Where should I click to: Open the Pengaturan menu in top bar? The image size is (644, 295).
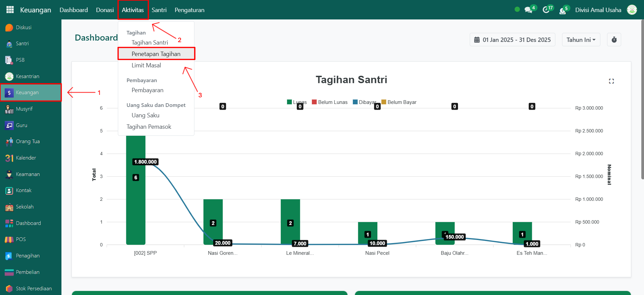[x=189, y=10]
